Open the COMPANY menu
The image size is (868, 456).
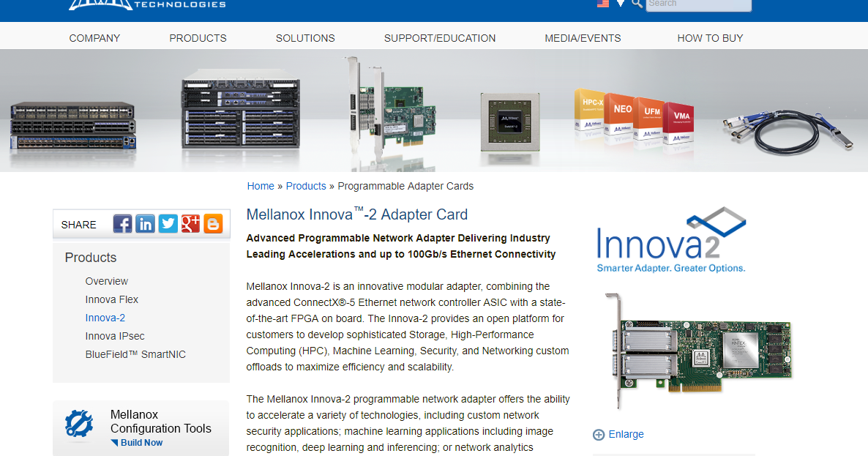point(94,38)
